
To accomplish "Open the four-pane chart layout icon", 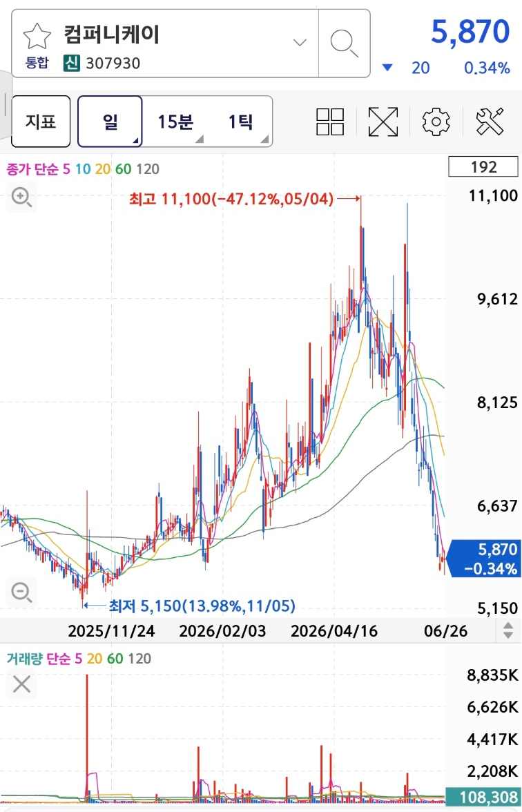I will coord(330,122).
